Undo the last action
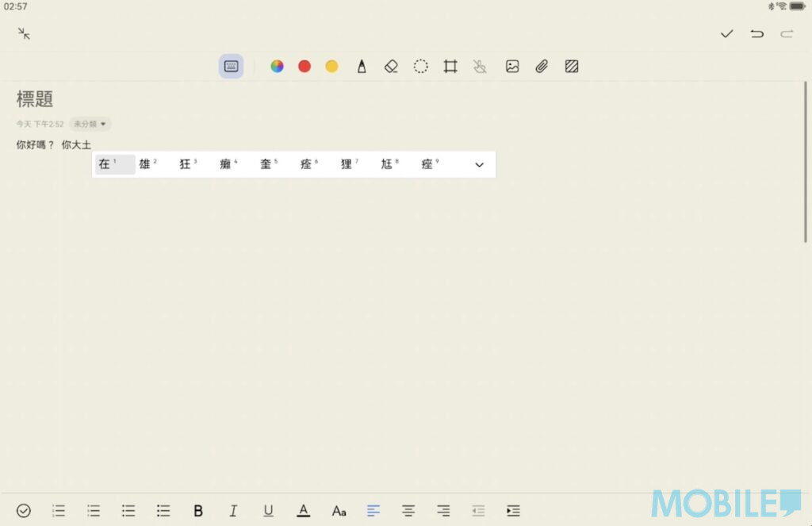Viewport: 812px width, 526px height. tap(756, 33)
